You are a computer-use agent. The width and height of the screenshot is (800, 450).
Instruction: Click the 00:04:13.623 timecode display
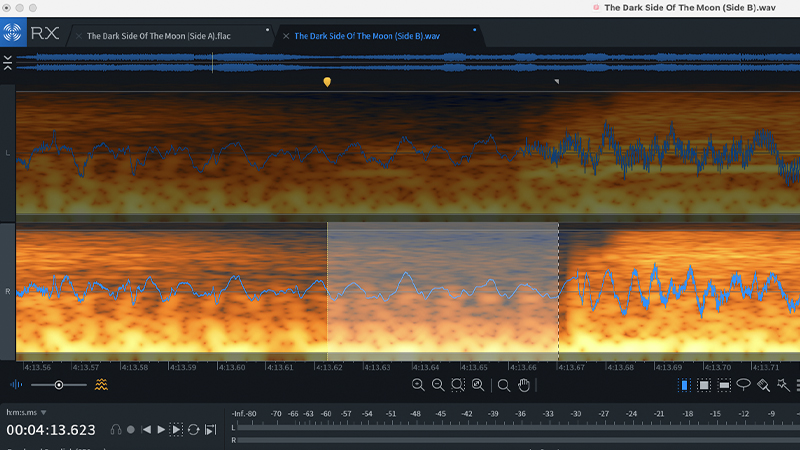(51, 430)
